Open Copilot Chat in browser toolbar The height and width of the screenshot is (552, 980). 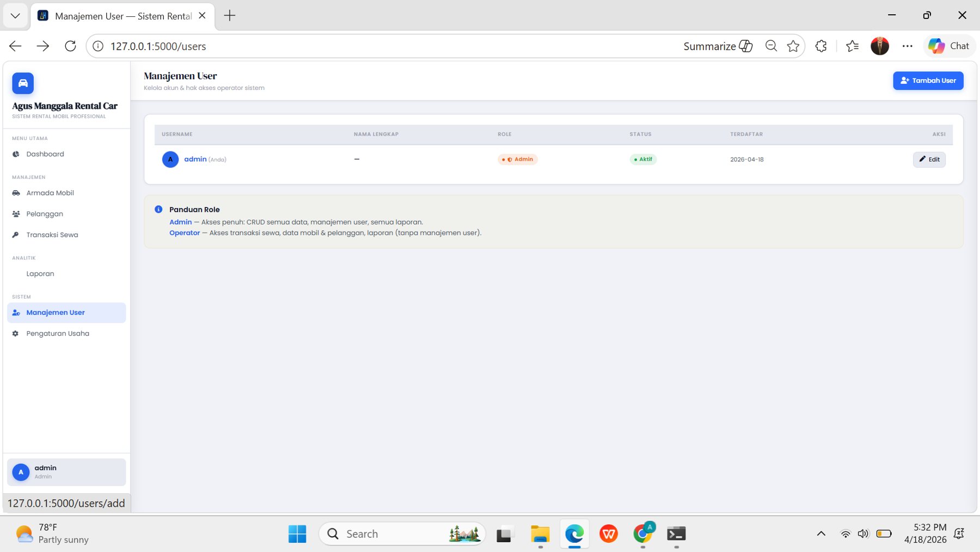click(x=948, y=46)
